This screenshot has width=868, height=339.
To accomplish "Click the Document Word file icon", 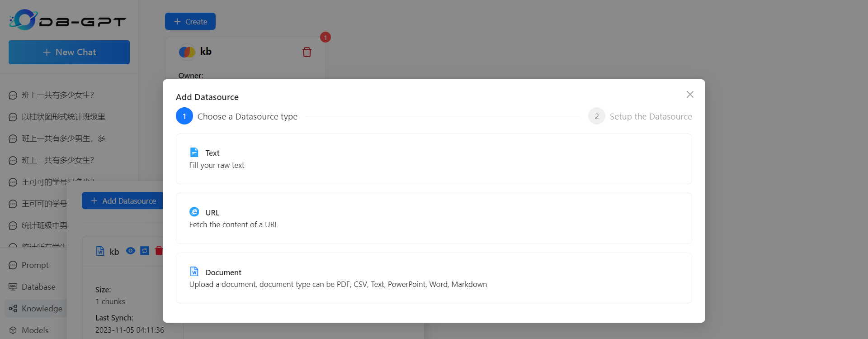I will point(194,272).
